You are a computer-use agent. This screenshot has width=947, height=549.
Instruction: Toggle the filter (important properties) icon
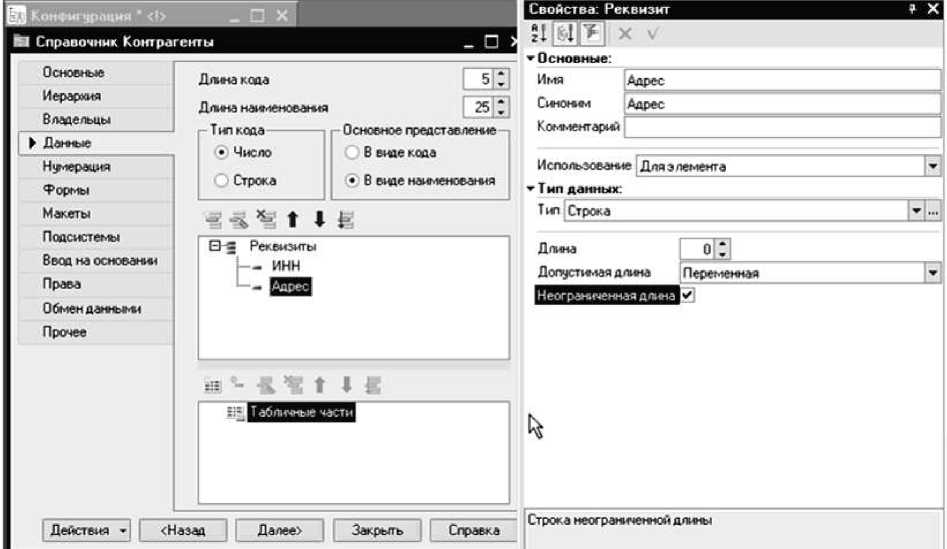point(592,33)
